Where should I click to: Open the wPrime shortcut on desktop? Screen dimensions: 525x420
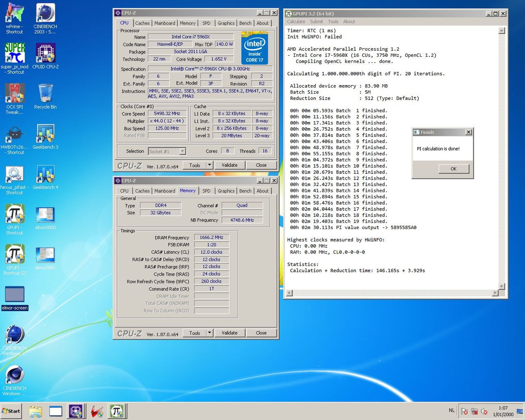[x=14, y=18]
